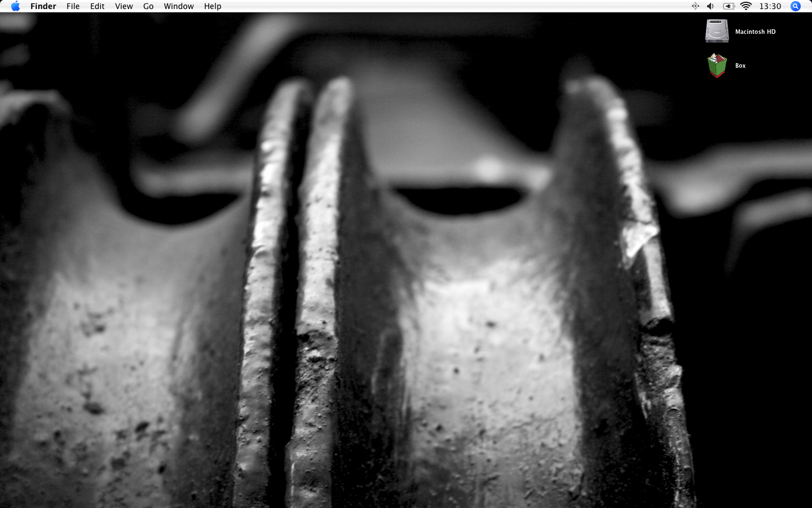The height and width of the screenshot is (508, 812).
Task: Click the 13:30 clock in menu bar
Action: point(770,6)
